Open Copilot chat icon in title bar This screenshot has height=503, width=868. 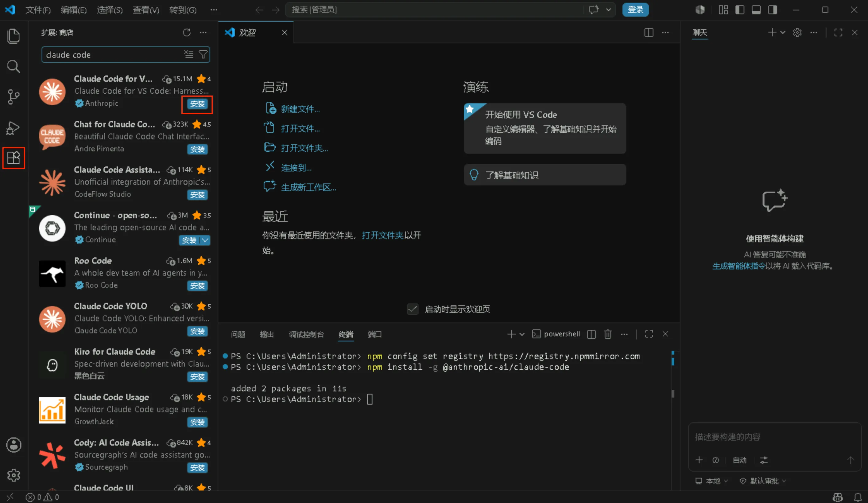[594, 10]
